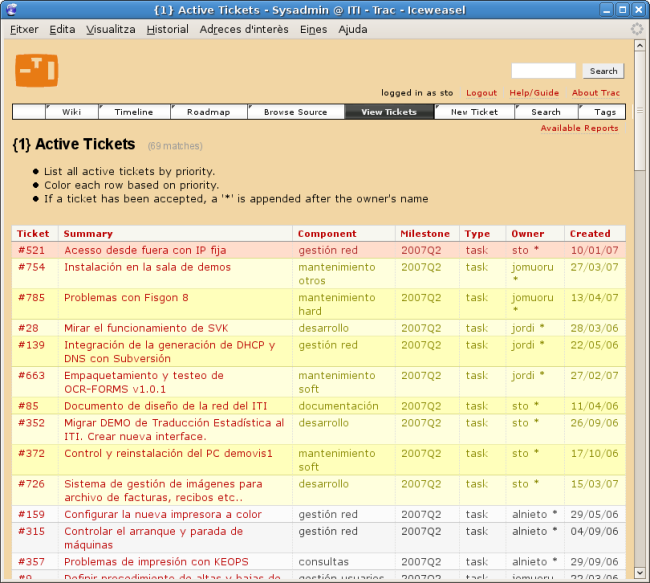Click the vertical scrollbar of the page
The height and width of the screenshot is (583, 650).
(x=640, y=350)
